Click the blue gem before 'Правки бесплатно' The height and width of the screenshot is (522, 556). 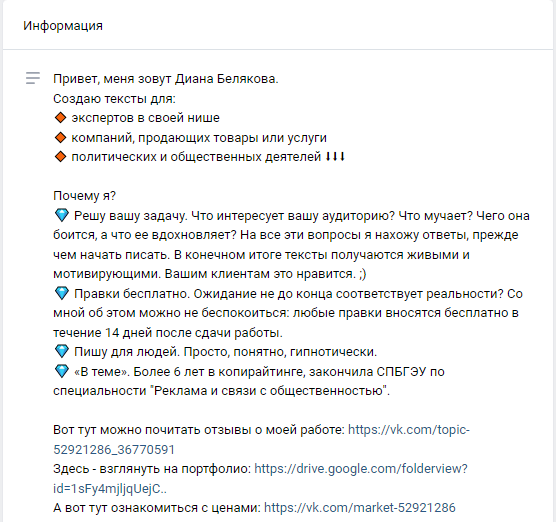[62, 294]
